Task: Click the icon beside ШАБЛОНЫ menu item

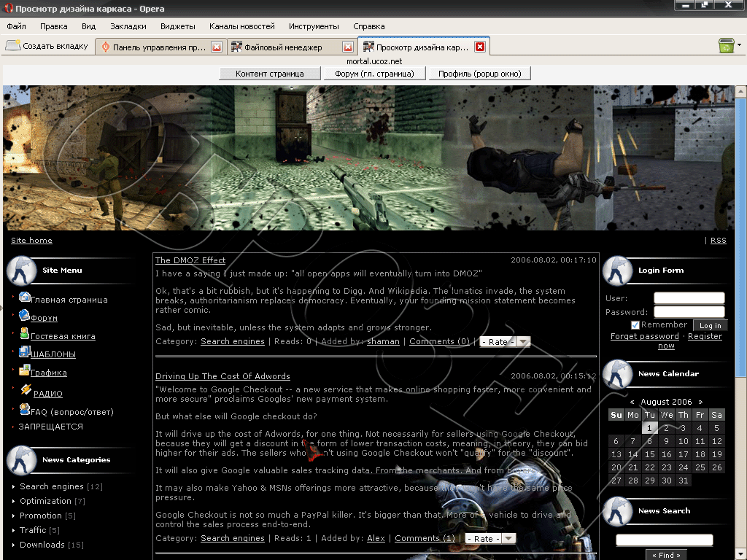Action: [x=24, y=351]
